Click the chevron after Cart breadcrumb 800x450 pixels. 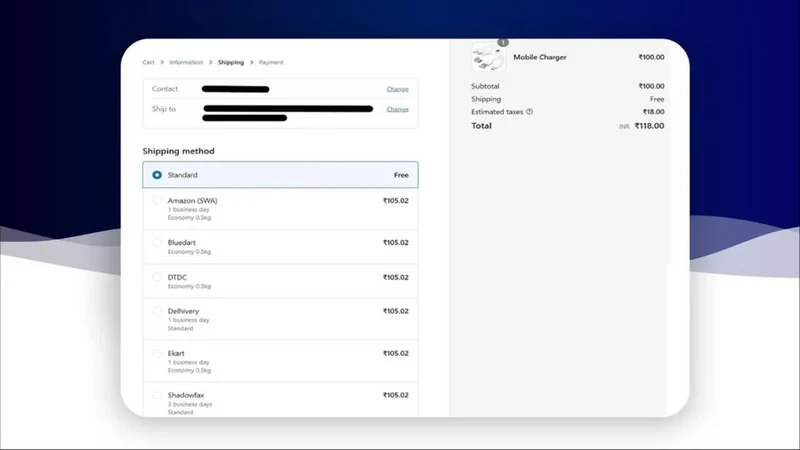[162, 62]
